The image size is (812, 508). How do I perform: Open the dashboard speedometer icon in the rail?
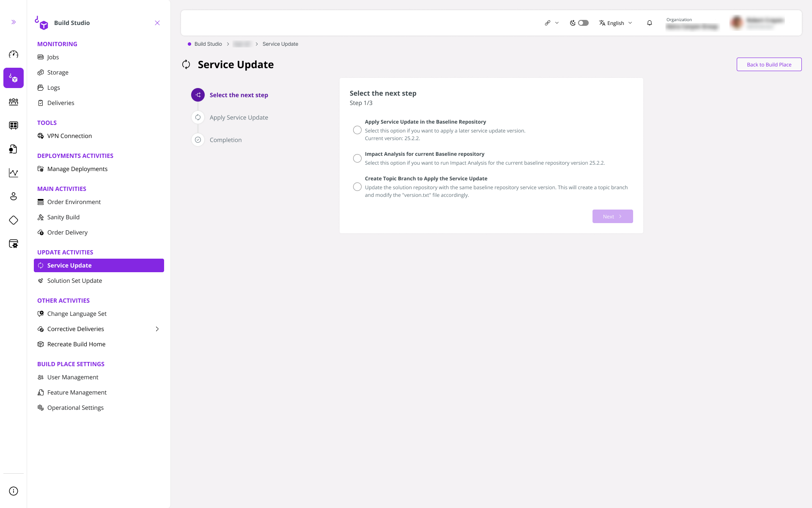click(x=14, y=54)
